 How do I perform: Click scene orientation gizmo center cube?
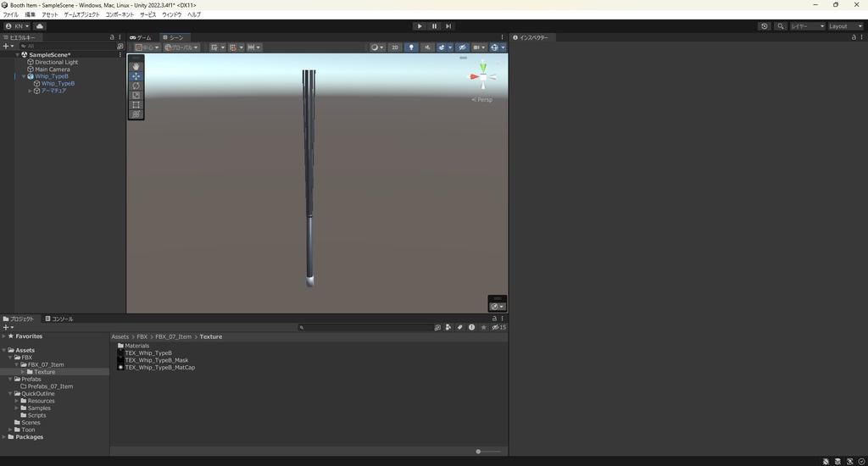[x=483, y=77]
